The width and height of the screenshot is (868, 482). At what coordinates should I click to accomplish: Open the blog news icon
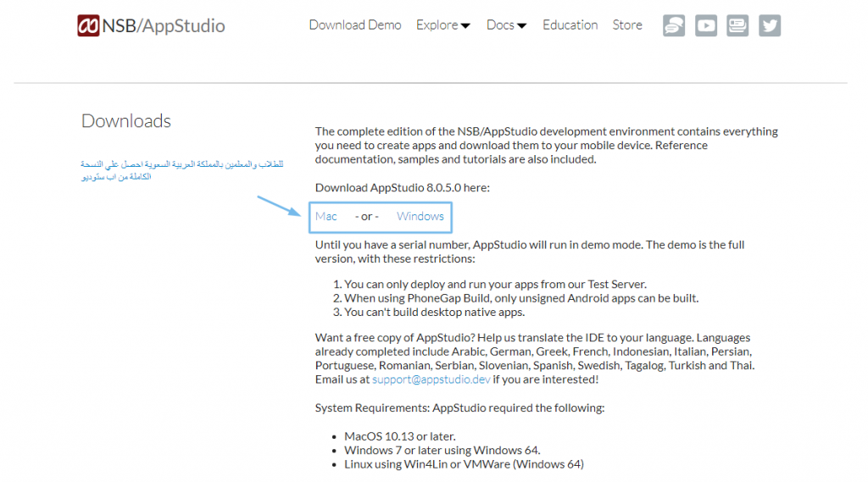pos(737,25)
